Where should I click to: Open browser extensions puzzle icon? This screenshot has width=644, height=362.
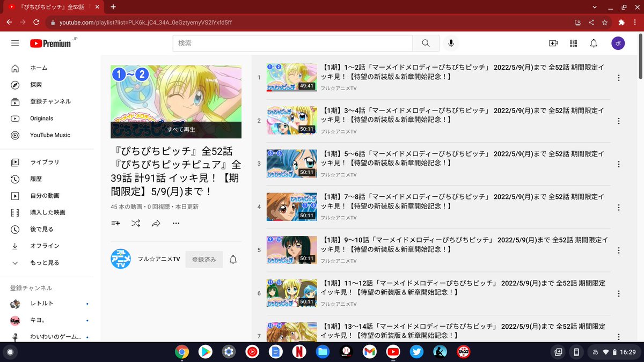[x=621, y=23]
